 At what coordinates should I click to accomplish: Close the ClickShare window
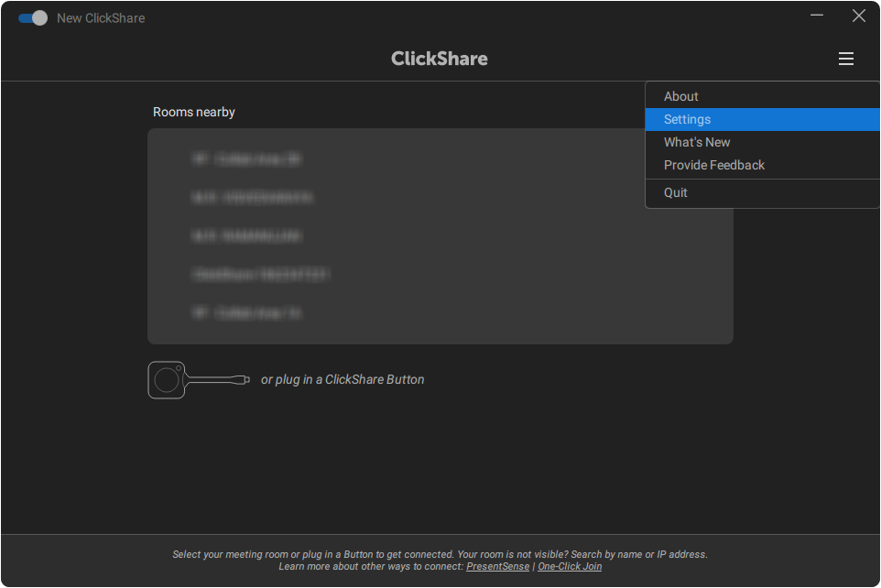858,16
